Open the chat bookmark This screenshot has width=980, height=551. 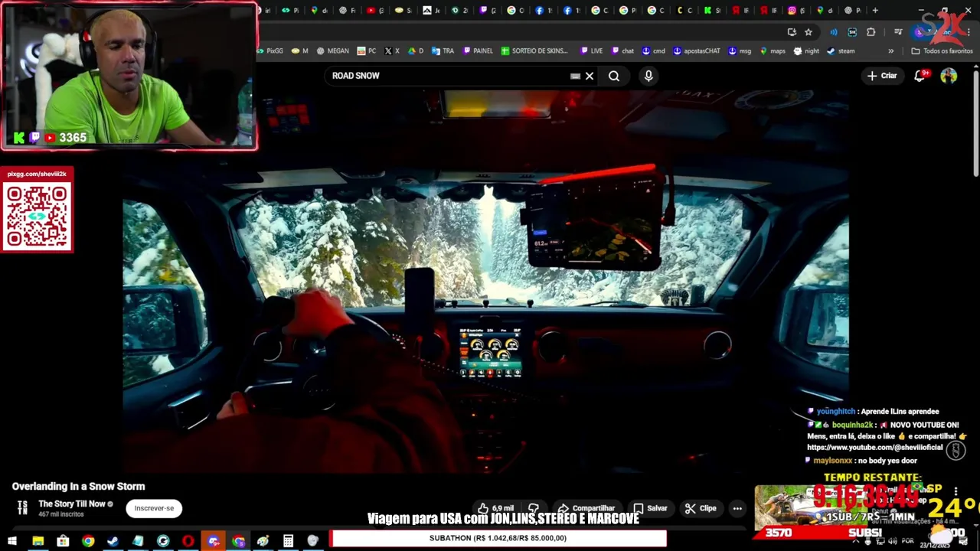click(622, 51)
